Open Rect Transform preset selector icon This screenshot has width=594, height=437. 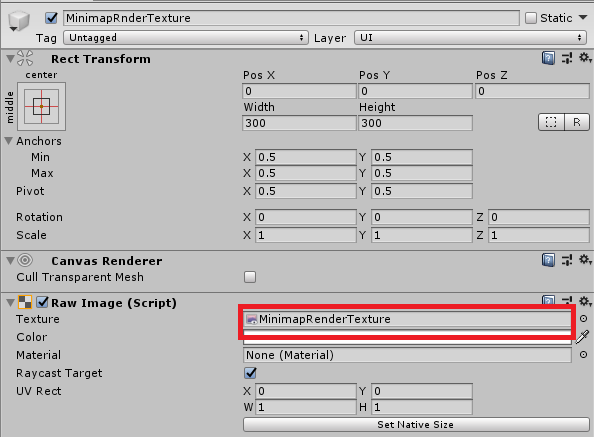click(x=567, y=58)
